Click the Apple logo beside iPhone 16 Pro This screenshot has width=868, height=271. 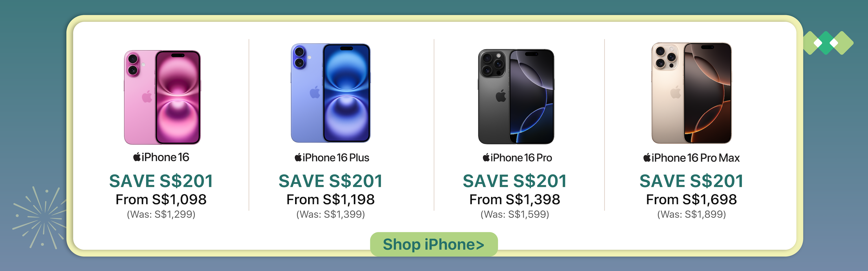tap(486, 157)
